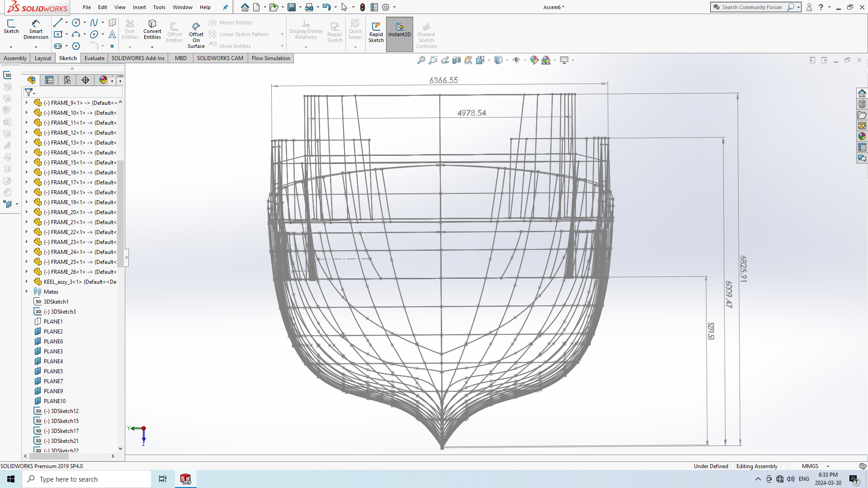
Task: Click the Rebuild traffic light icon
Action: click(363, 7)
